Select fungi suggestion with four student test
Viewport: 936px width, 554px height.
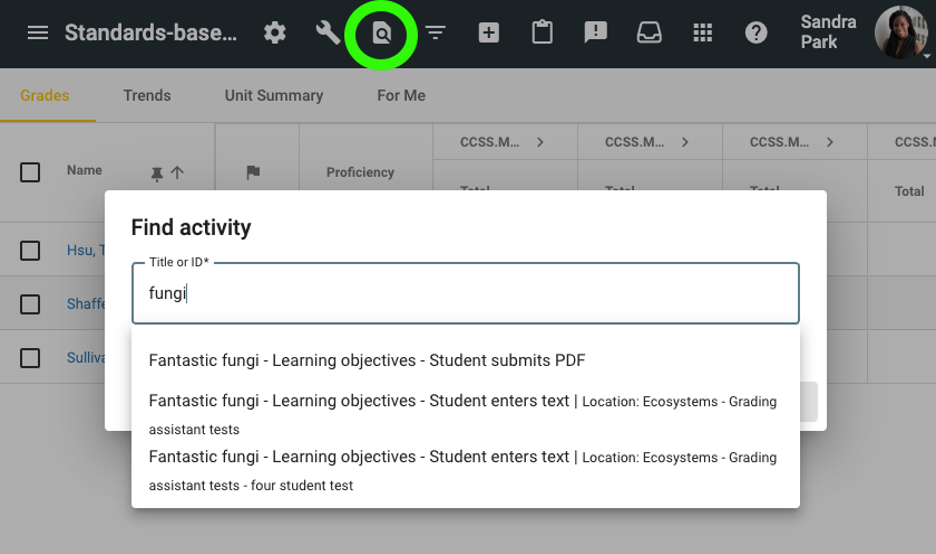pos(465,470)
